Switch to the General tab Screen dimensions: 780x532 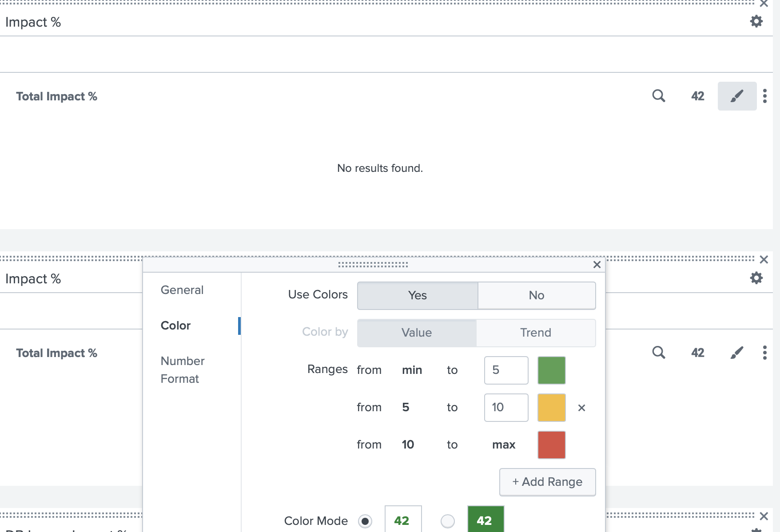(x=182, y=290)
